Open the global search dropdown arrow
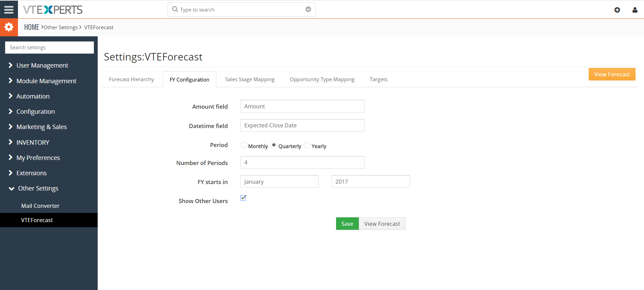The width and height of the screenshot is (644, 290). pyautogui.click(x=308, y=10)
